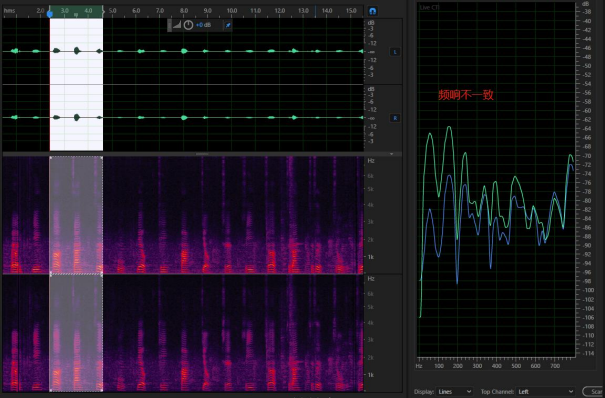Click the highlighted selection in upper spectrogram
Screen dimensions: 605x398
click(x=76, y=215)
